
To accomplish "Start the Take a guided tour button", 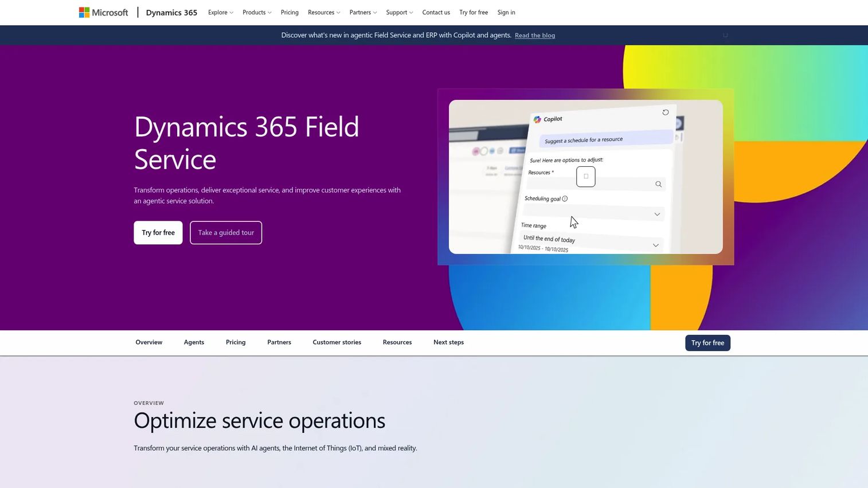I will (x=226, y=233).
